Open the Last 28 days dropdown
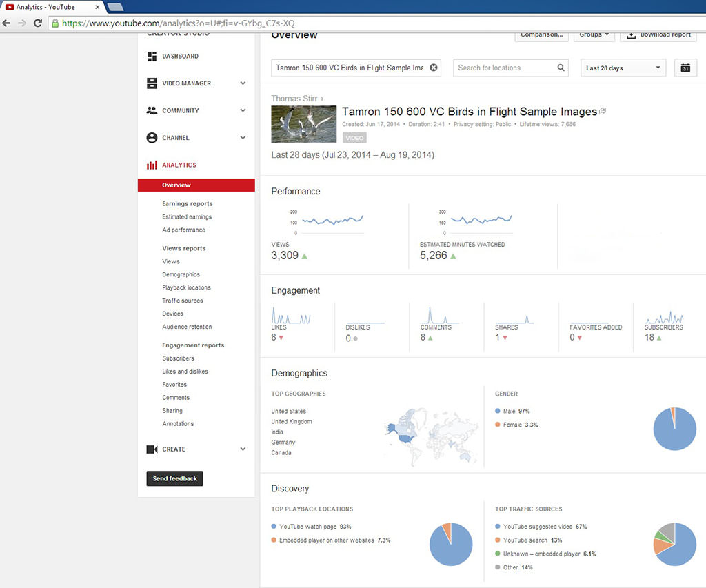This screenshot has height=588, width=706. point(623,68)
